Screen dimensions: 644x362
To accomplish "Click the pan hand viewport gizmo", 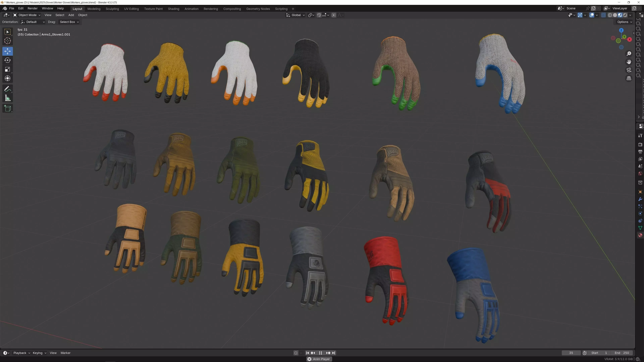I will [629, 62].
